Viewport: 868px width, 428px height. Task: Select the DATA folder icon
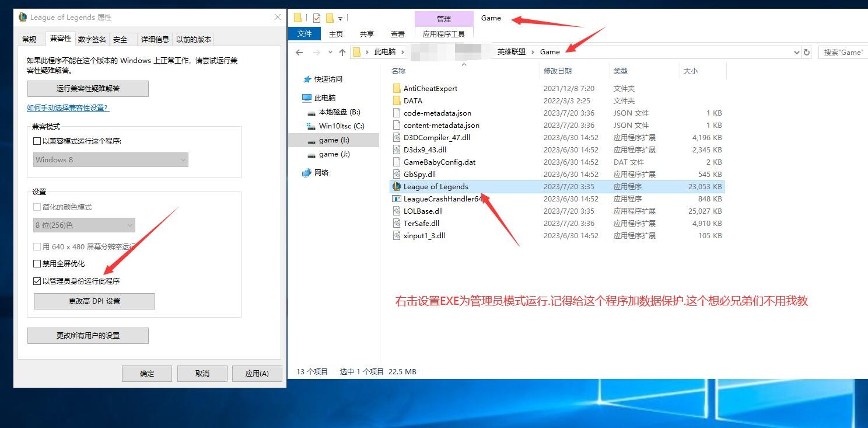click(397, 100)
